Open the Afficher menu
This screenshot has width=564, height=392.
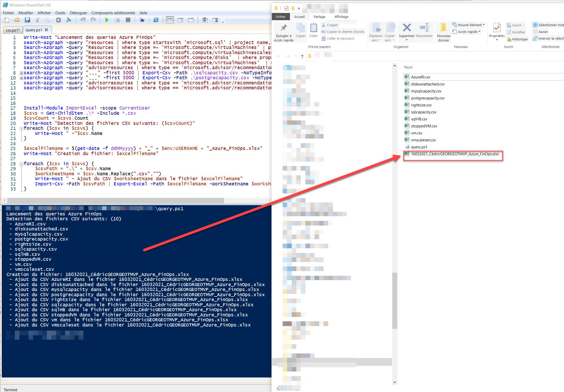click(x=44, y=13)
